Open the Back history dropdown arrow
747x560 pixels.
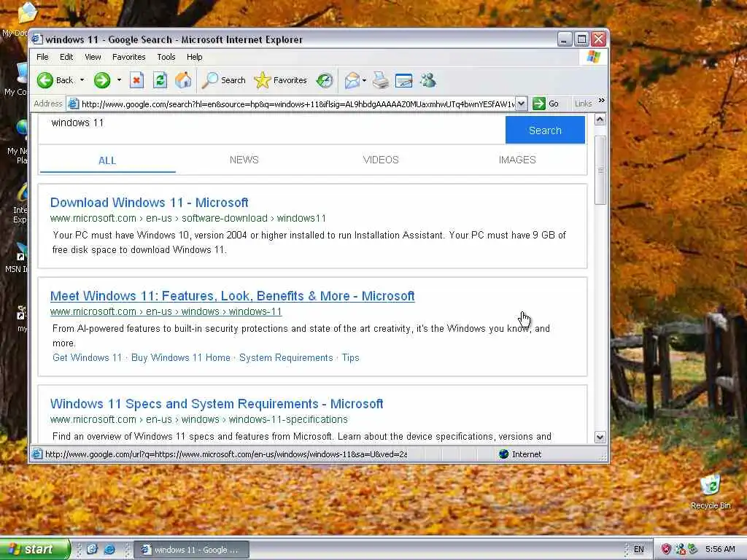(82, 80)
